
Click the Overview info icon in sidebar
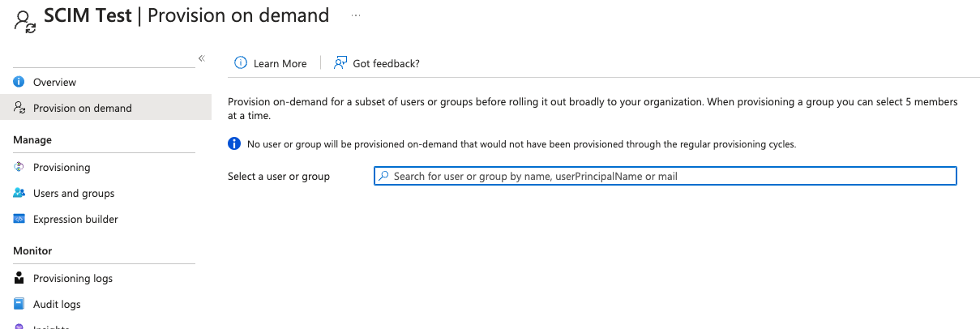tap(19, 82)
